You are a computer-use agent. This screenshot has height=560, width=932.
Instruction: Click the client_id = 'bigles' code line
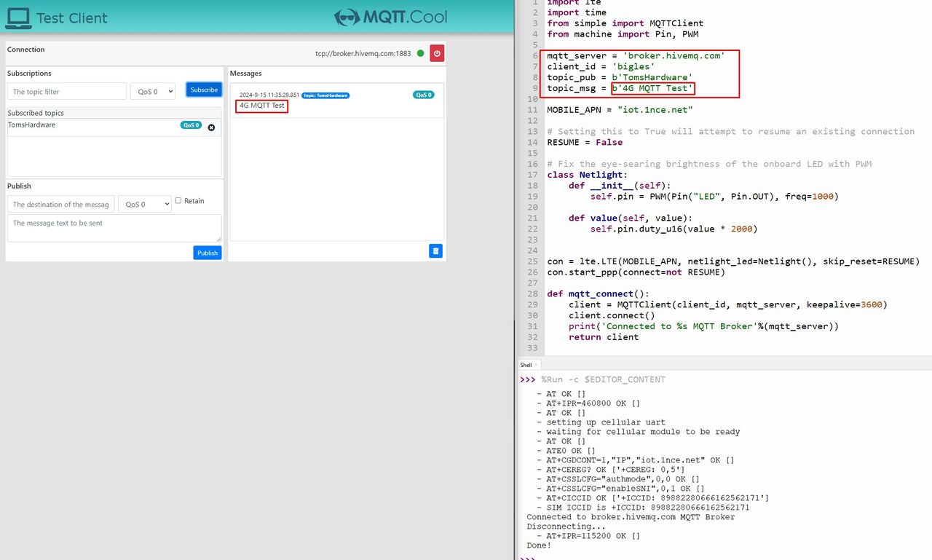pos(601,67)
